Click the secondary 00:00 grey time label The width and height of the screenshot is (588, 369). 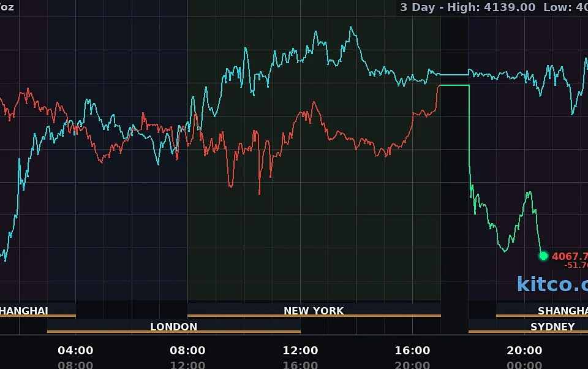[524, 365]
